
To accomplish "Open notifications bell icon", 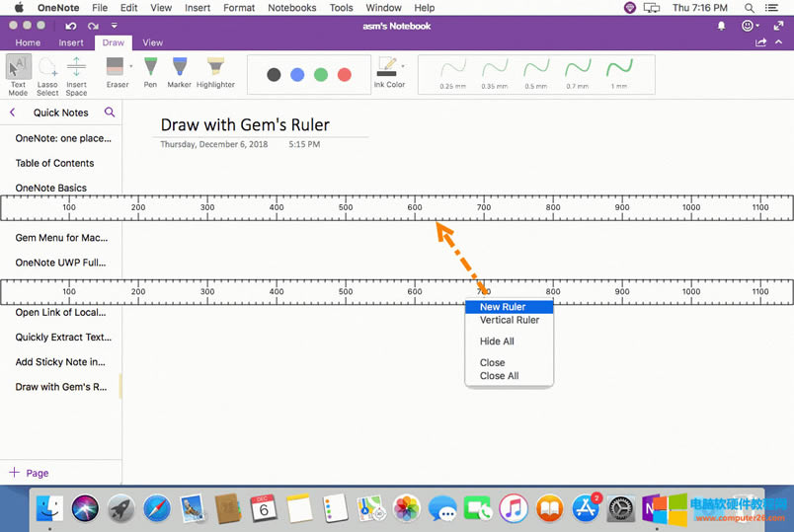I will 721,26.
